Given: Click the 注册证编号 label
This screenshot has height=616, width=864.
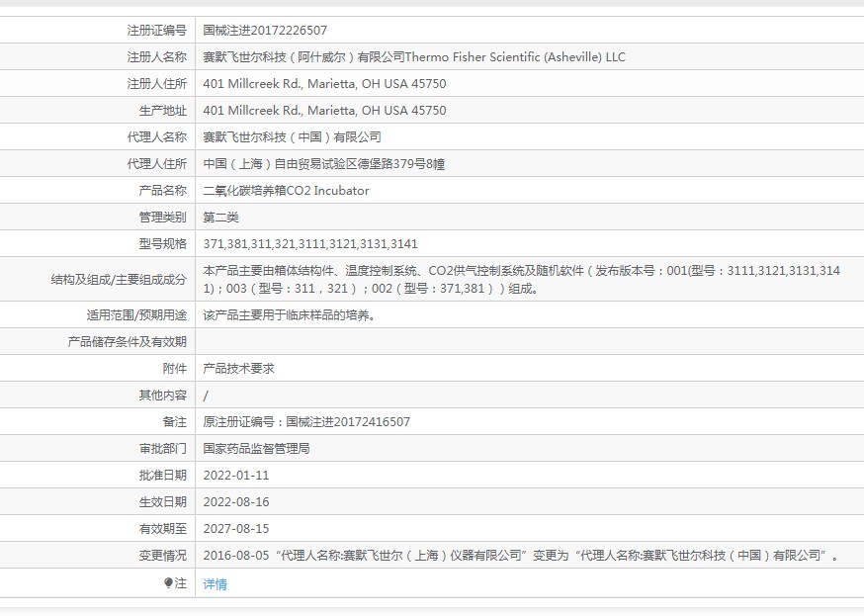Looking at the screenshot, I should [157, 31].
